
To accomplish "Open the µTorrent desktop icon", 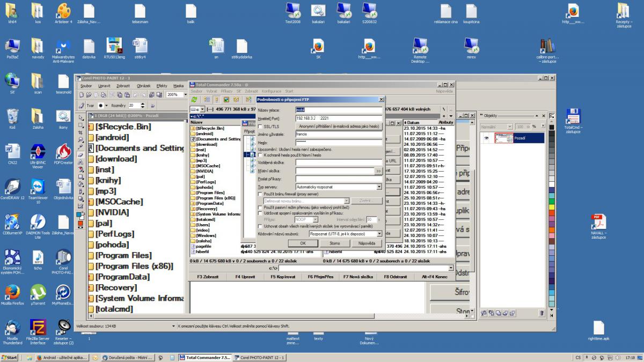I will [38, 294].
